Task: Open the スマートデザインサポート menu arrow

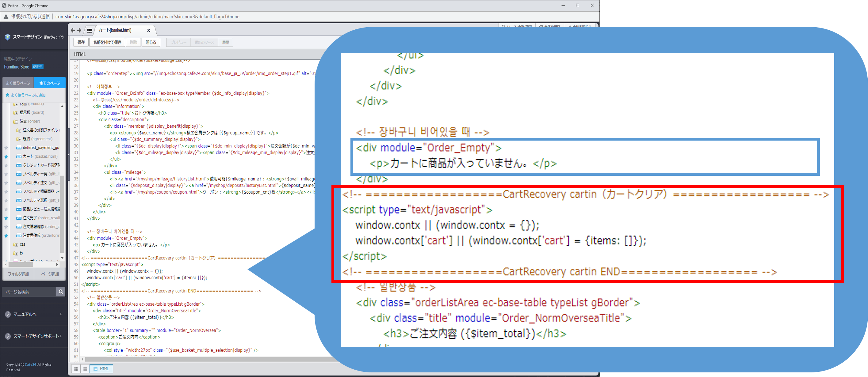Action: pos(61,336)
